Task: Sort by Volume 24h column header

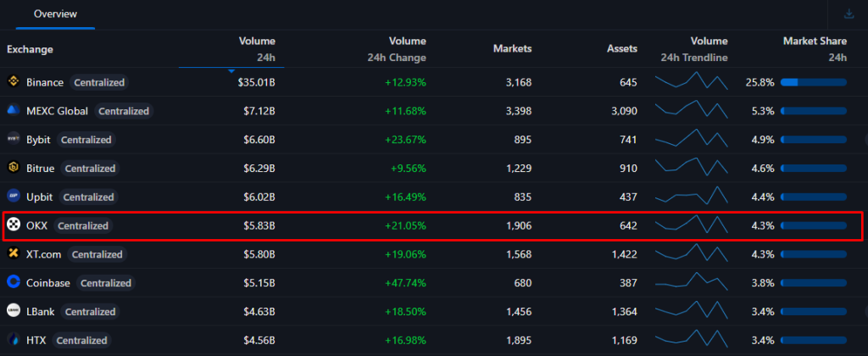Action: click(x=256, y=49)
